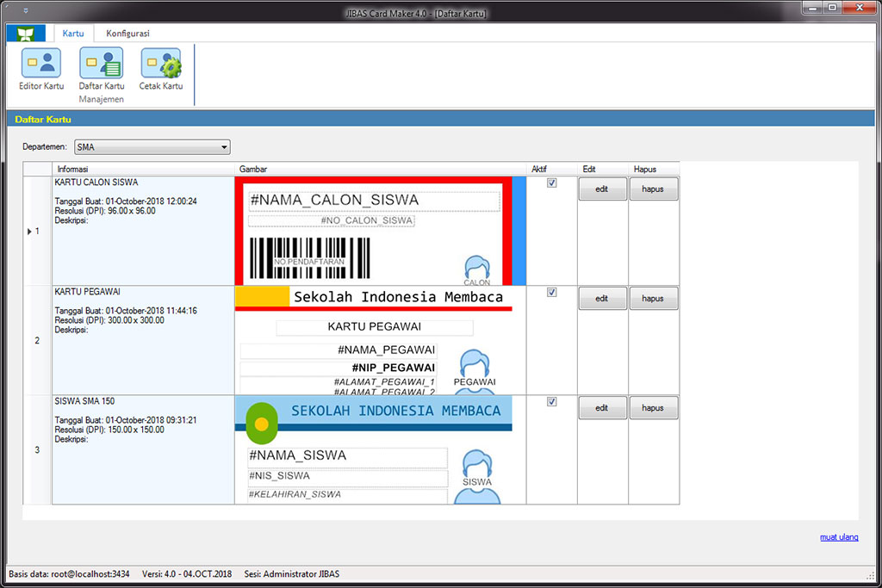Screen dimensions: 882x588
Task: Click the yellow block in Kartu Pegawai preview
Action: [261, 296]
